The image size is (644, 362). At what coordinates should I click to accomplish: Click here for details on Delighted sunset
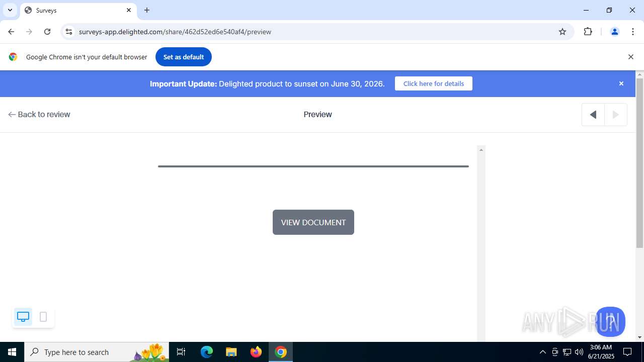(x=434, y=83)
